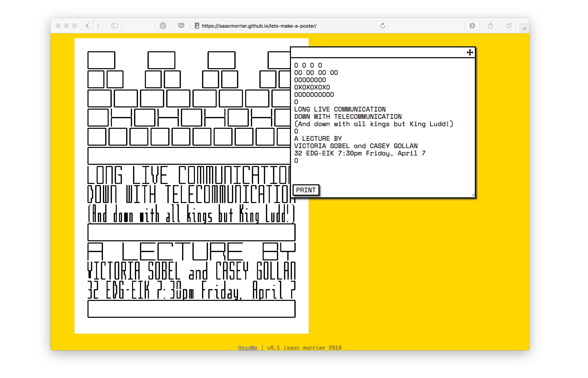The width and height of the screenshot is (588, 378).
Task: Open the Share button in Safari
Action: click(x=490, y=25)
